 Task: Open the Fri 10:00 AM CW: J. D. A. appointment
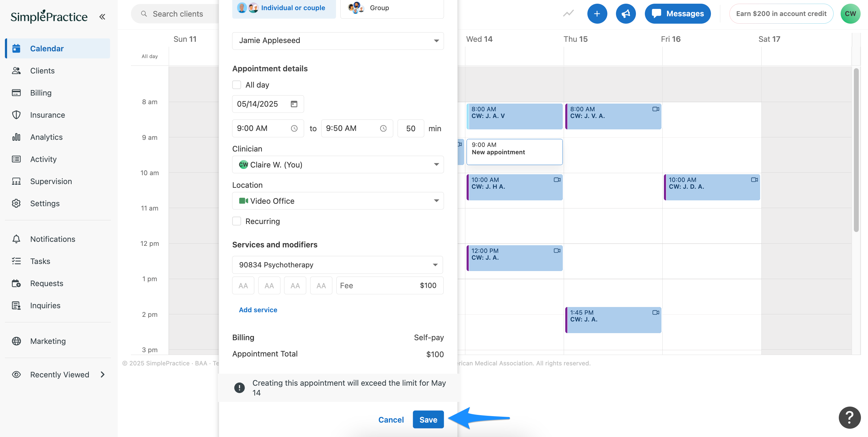pyautogui.click(x=712, y=187)
